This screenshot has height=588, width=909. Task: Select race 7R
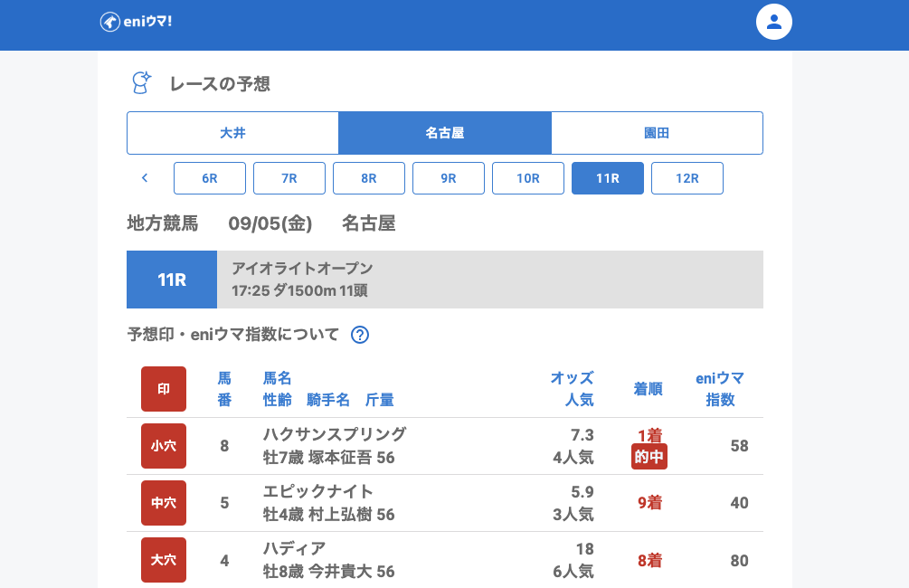pos(289,178)
